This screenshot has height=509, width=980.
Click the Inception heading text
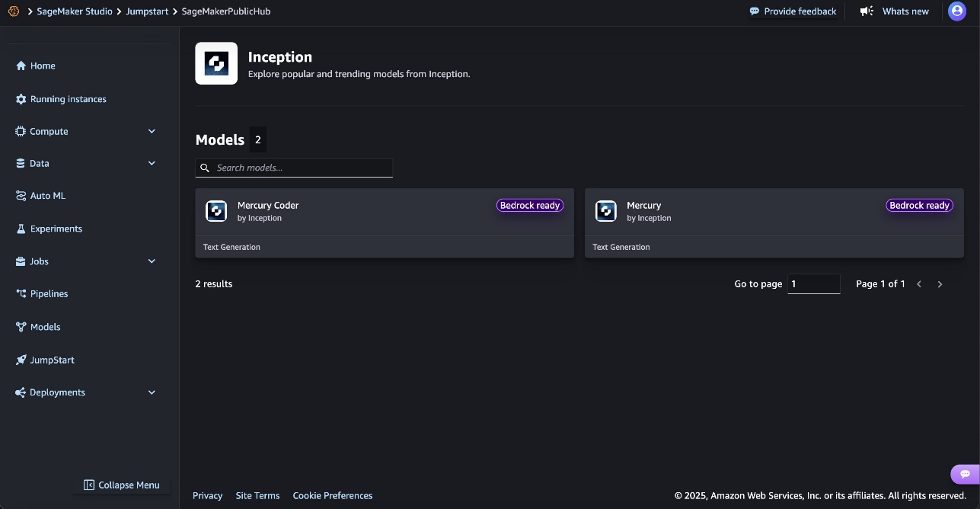point(280,57)
